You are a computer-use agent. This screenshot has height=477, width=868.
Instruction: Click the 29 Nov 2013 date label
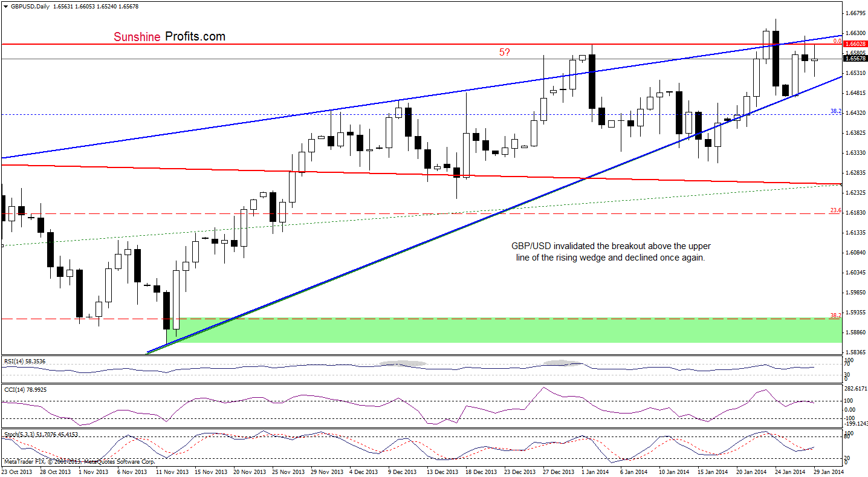326,472
